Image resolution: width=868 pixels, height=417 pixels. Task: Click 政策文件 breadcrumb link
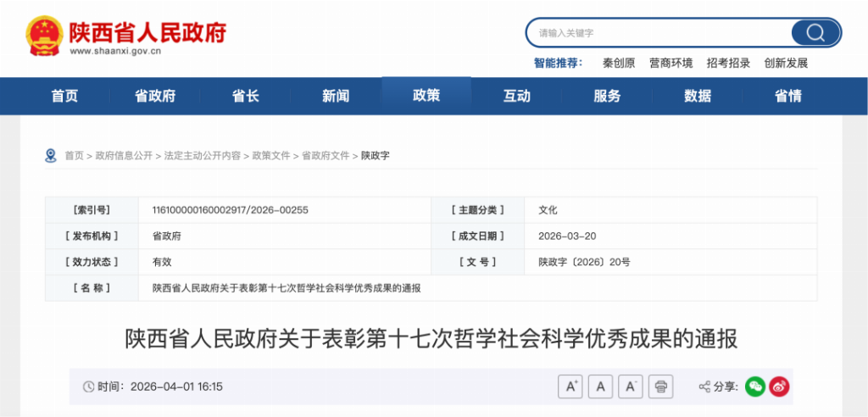coord(269,156)
